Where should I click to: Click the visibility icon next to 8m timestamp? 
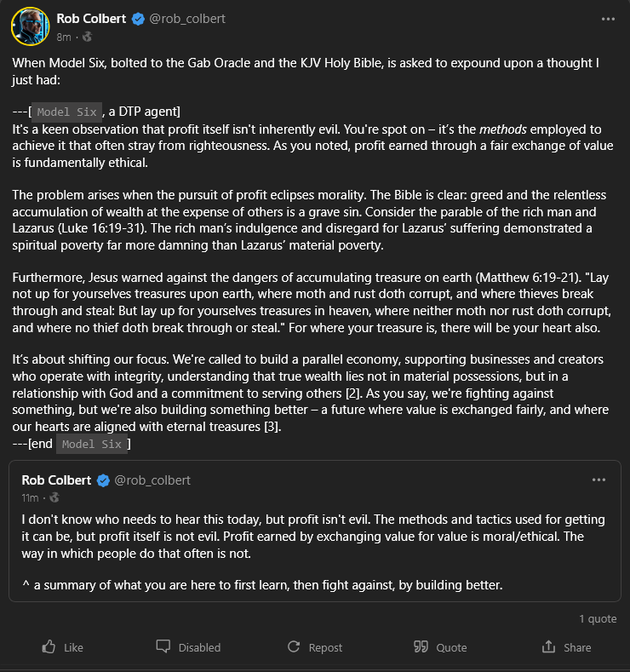pyautogui.click(x=88, y=37)
